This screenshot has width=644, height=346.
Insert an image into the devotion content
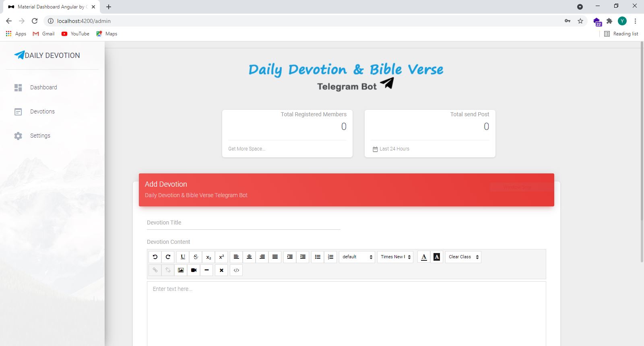click(181, 270)
